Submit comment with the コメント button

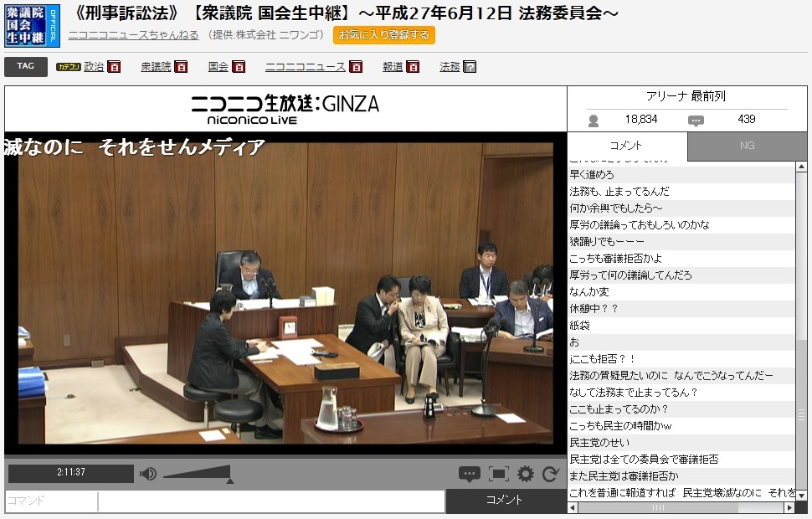click(505, 500)
